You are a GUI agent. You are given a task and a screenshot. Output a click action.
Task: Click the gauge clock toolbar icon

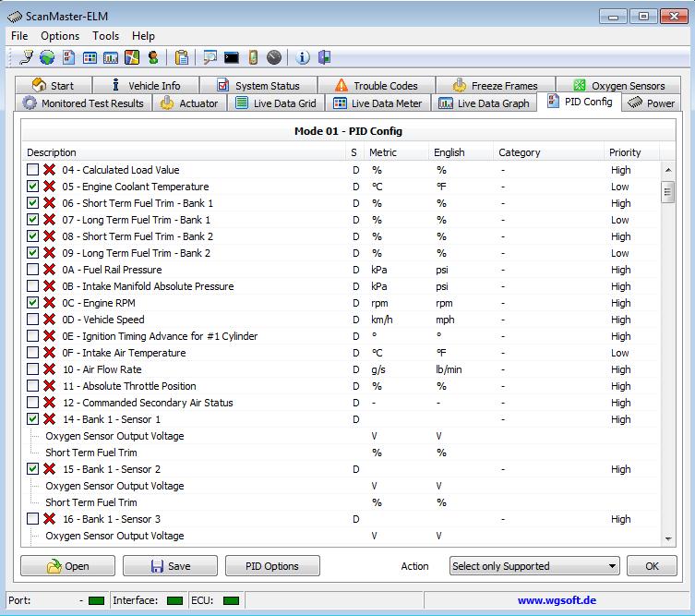pos(273,57)
